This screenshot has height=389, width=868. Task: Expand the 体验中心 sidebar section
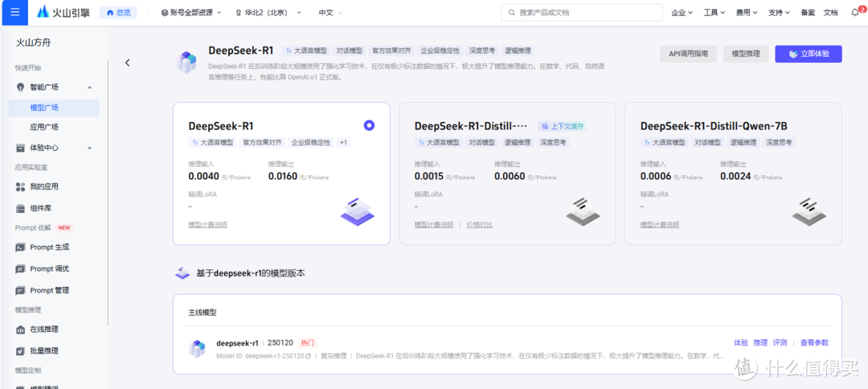(x=90, y=148)
